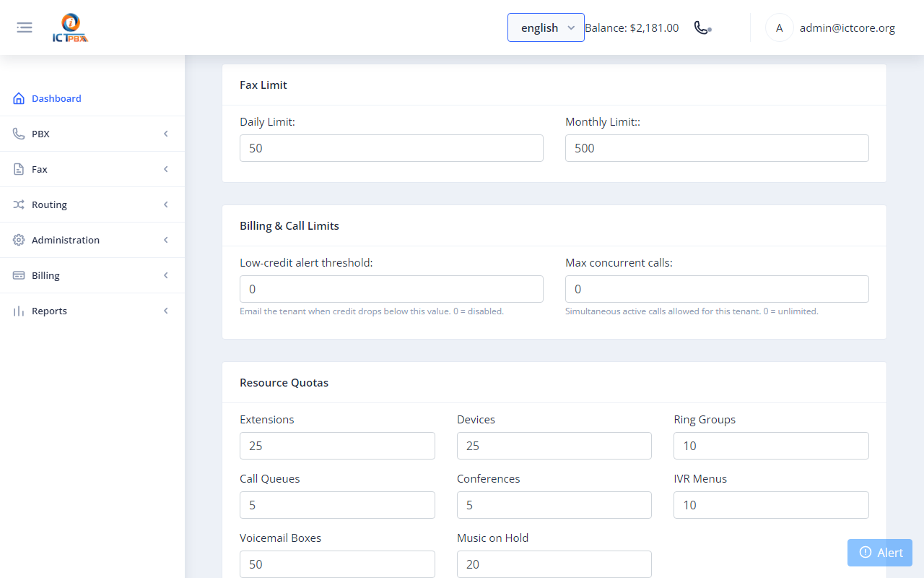
Task: Click the Fax Limit section heading
Action: [263, 85]
